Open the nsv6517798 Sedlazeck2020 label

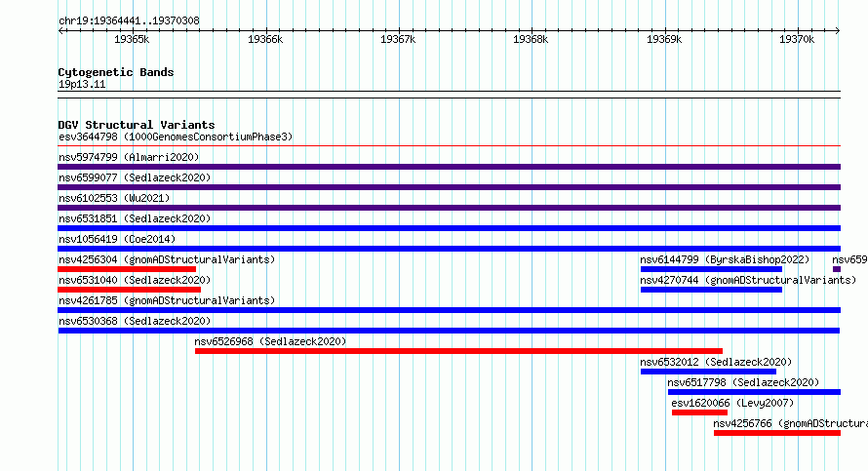pyautogui.click(x=743, y=382)
